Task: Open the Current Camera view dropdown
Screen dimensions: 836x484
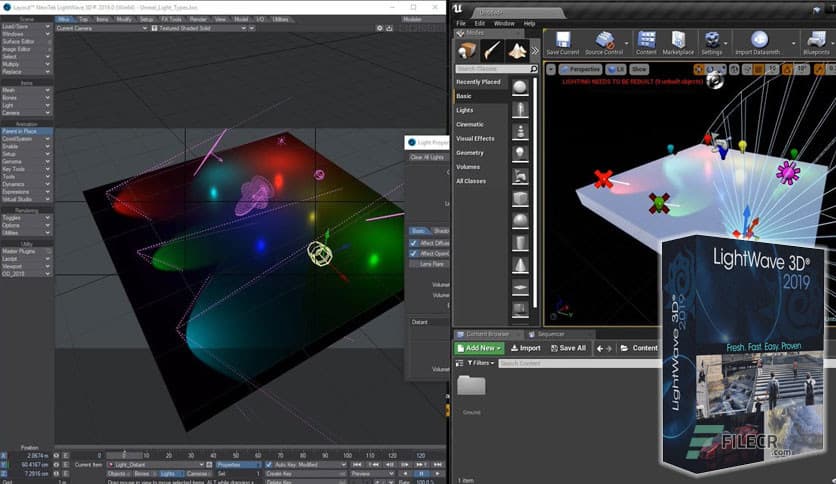Action: (x=101, y=28)
